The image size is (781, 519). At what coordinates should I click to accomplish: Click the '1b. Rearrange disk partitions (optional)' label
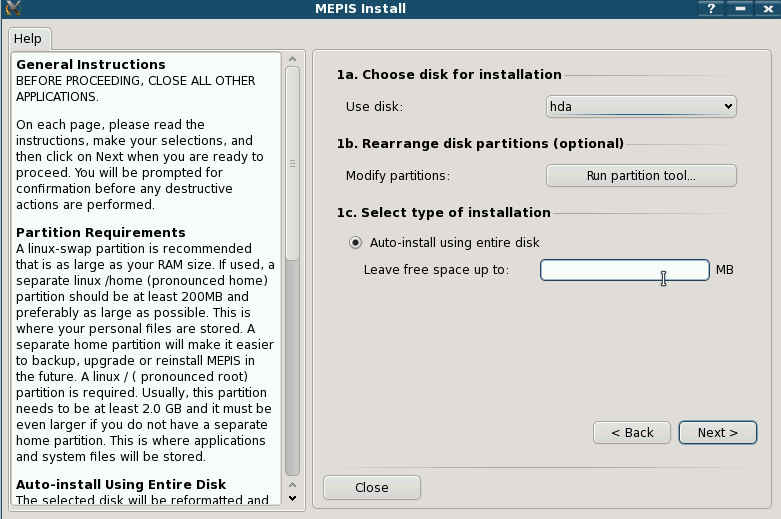point(480,143)
